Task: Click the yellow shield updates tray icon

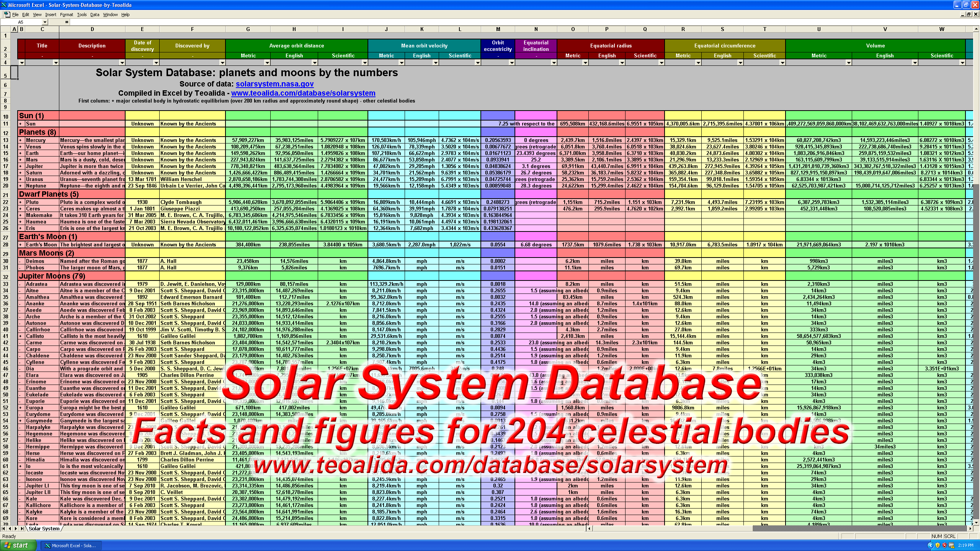Action: [938, 545]
